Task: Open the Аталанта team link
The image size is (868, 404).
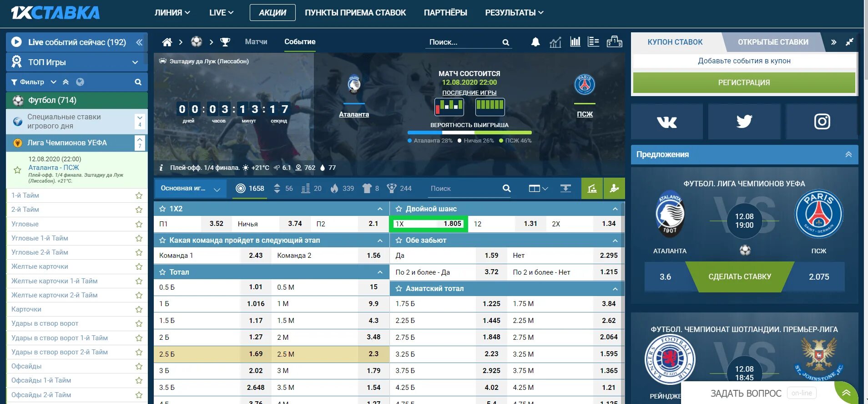Action: pyautogui.click(x=354, y=114)
